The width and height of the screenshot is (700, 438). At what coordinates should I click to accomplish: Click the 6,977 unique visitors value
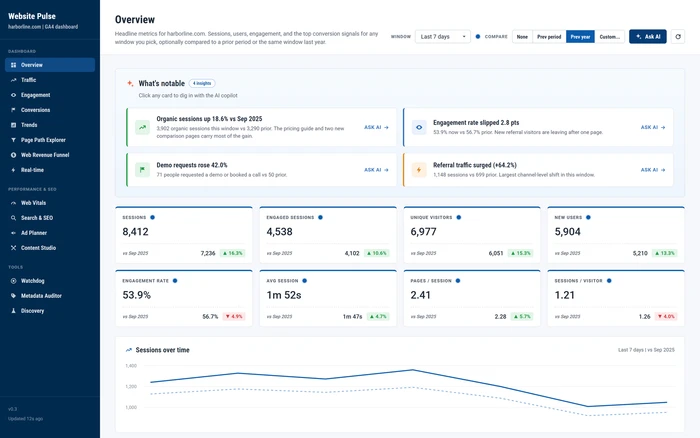tap(424, 232)
